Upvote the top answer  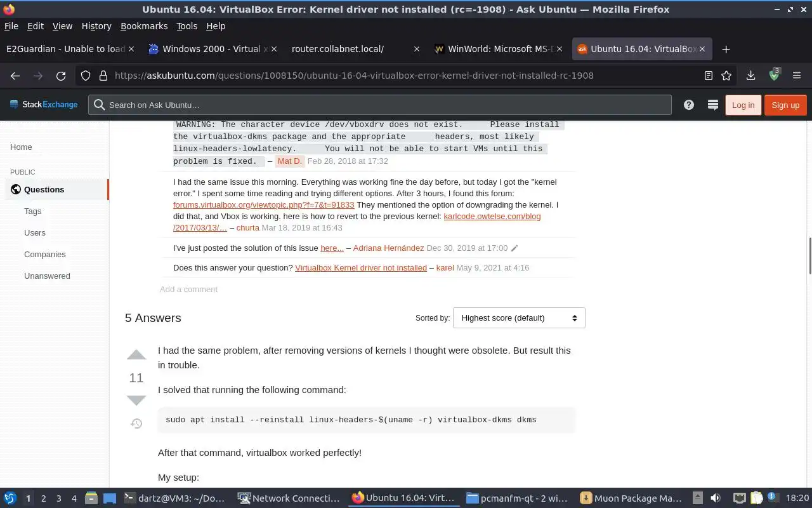(x=136, y=355)
